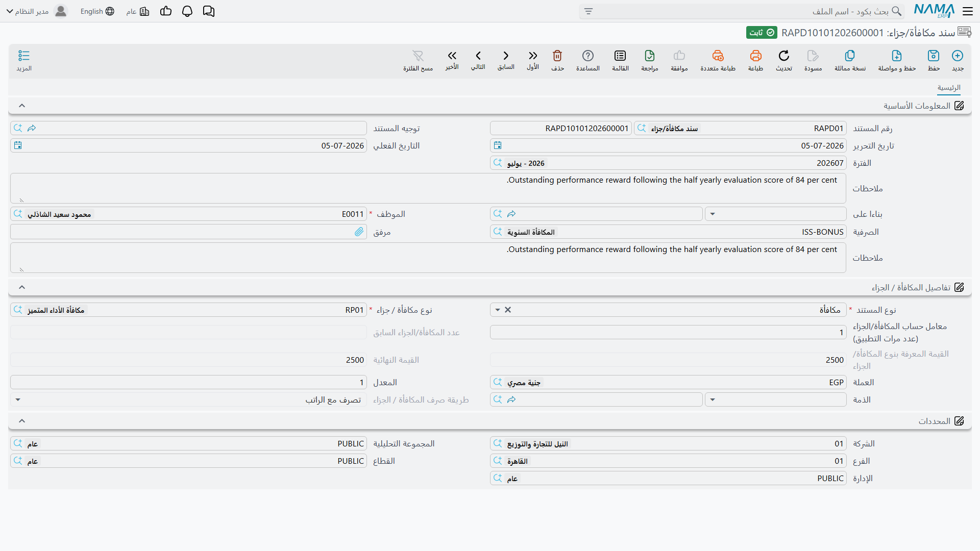Switch language to English
980x551 pixels.
point(97,11)
